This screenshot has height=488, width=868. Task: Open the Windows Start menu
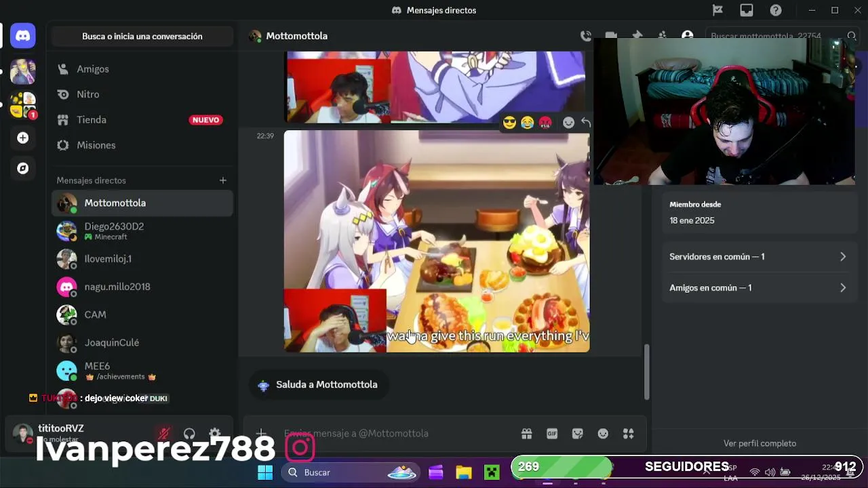(265, 472)
